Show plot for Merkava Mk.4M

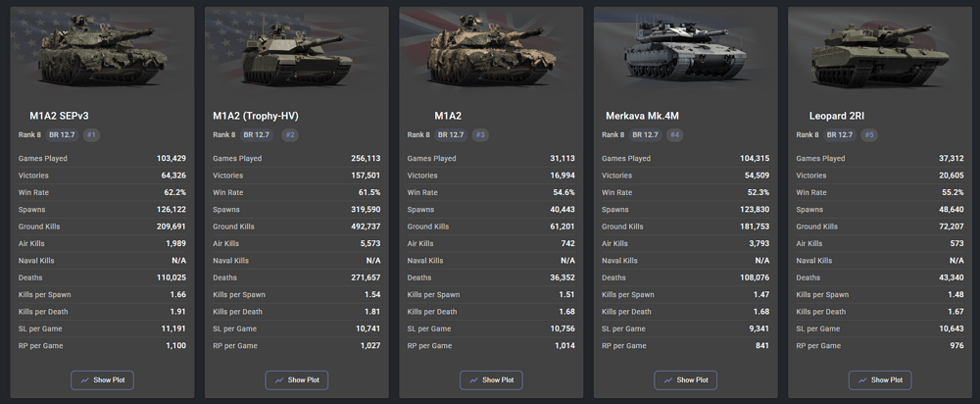(x=686, y=379)
